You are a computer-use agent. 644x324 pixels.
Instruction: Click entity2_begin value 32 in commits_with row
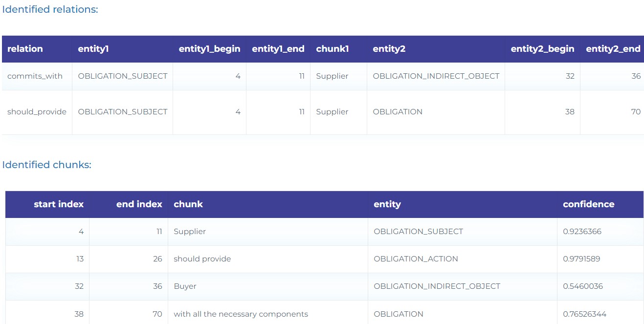pyautogui.click(x=570, y=76)
